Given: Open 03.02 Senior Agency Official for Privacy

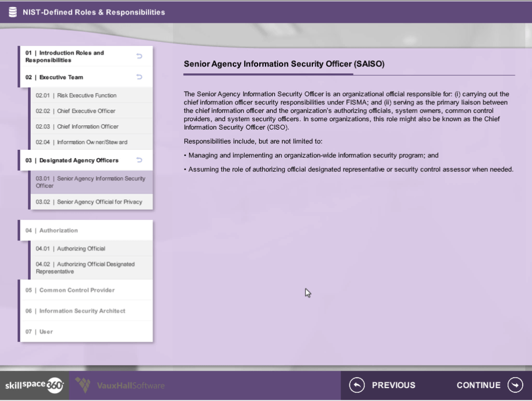Looking at the screenshot, I should point(88,202).
